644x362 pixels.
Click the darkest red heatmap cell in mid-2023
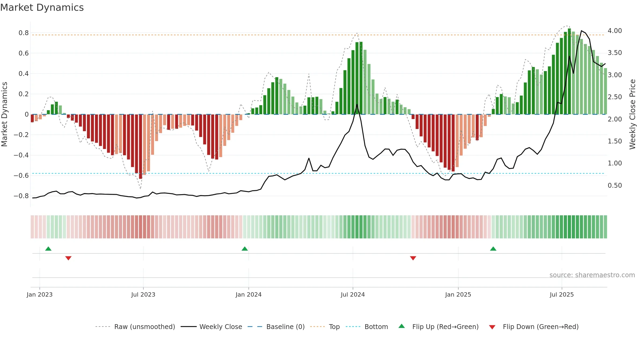(141, 227)
